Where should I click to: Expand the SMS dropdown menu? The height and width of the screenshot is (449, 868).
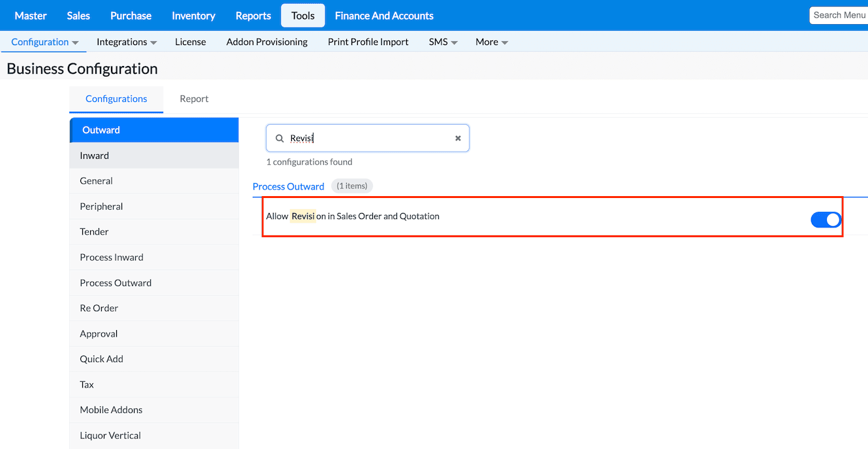coord(443,42)
